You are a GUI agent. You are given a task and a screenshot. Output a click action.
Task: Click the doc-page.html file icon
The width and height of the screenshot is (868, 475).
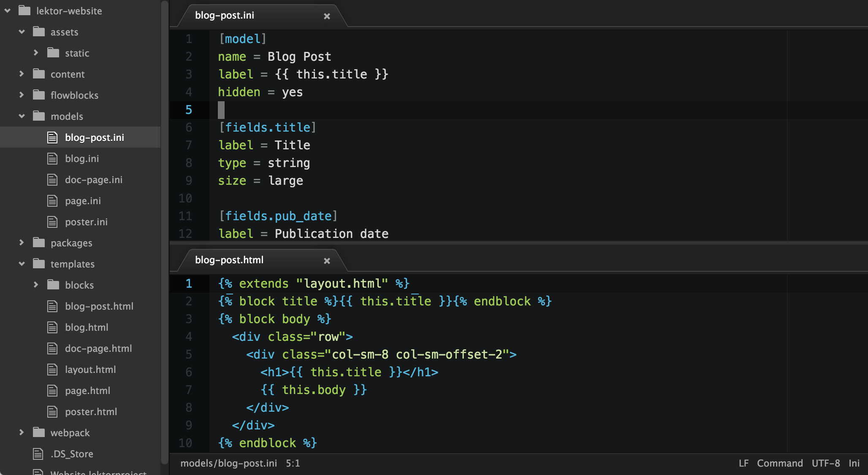[x=52, y=348]
